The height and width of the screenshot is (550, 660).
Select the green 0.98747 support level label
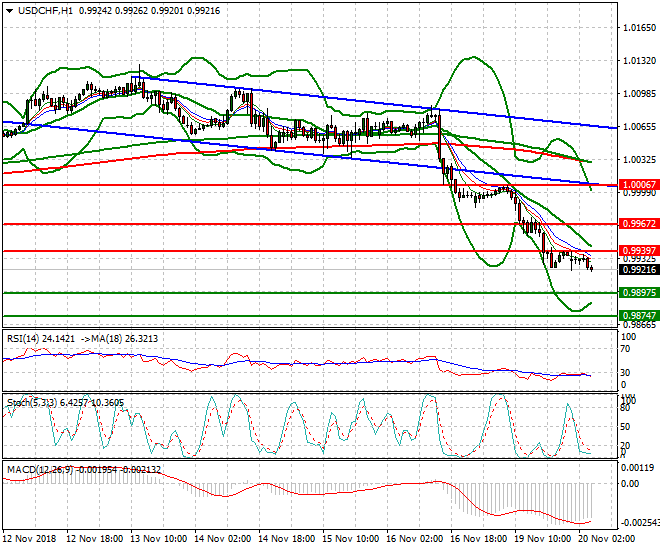click(x=639, y=316)
